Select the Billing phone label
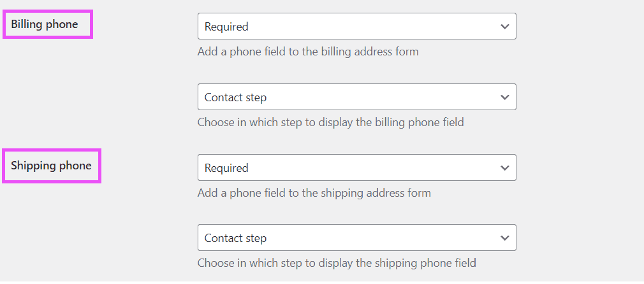644x284 pixels. coord(44,25)
